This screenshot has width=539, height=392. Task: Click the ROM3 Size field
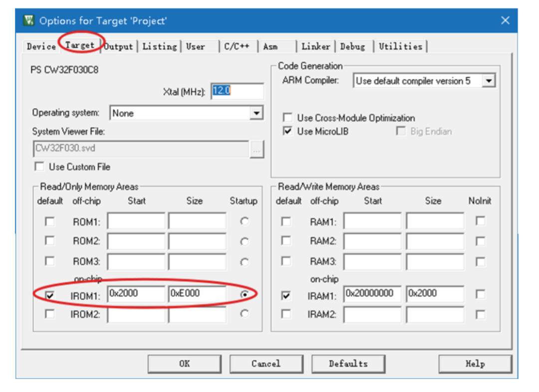pos(197,262)
